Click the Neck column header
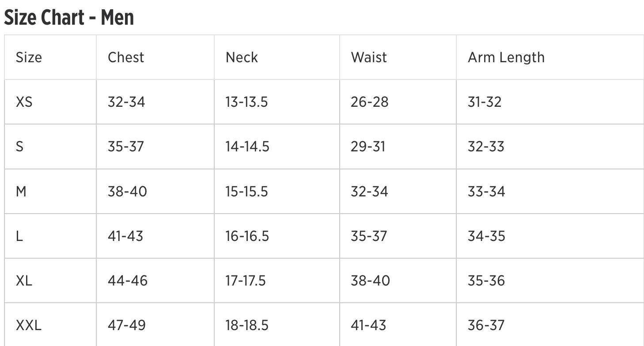Screen dimensions: 644x346 (x=242, y=57)
